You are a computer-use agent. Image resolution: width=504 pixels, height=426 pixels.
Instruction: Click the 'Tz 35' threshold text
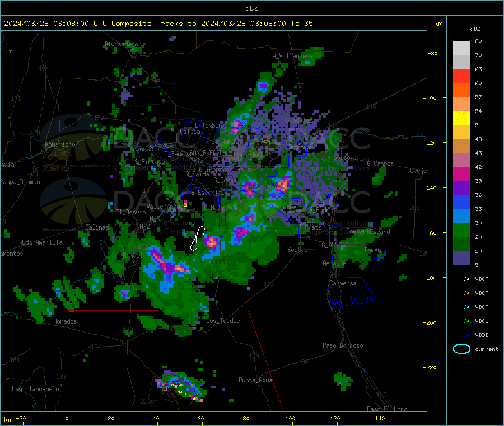click(302, 24)
